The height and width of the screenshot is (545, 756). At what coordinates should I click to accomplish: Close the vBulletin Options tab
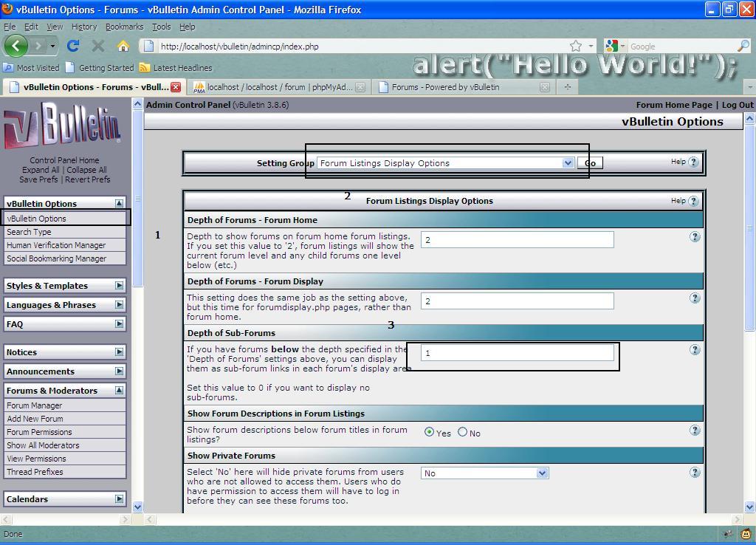point(176,87)
